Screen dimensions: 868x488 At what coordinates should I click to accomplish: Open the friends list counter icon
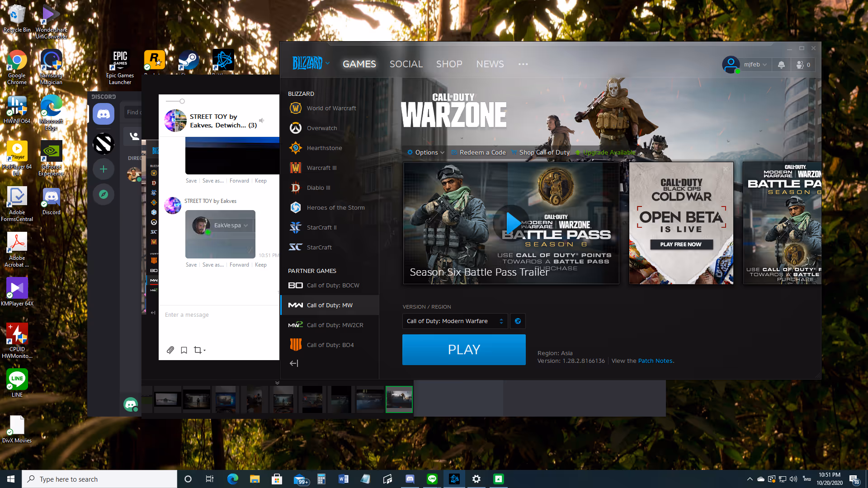pos(803,65)
